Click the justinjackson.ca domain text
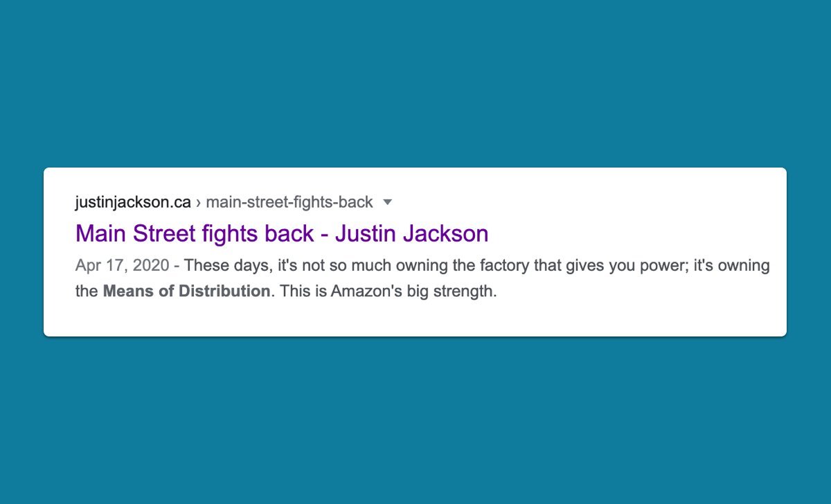Viewport: 831px width, 504px height. point(132,202)
